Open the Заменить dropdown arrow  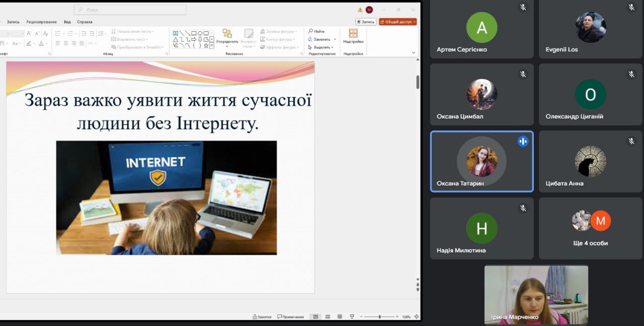tap(335, 39)
